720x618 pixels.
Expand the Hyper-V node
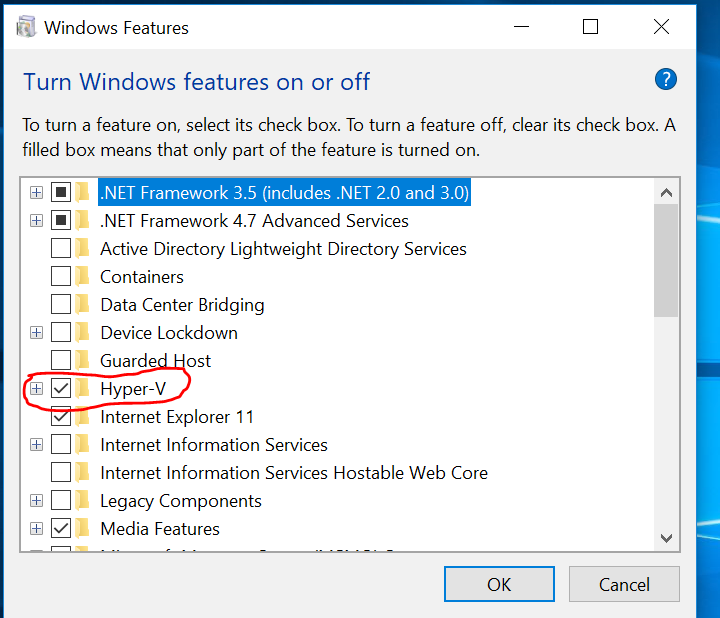pyautogui.click(x=36, y=388)
